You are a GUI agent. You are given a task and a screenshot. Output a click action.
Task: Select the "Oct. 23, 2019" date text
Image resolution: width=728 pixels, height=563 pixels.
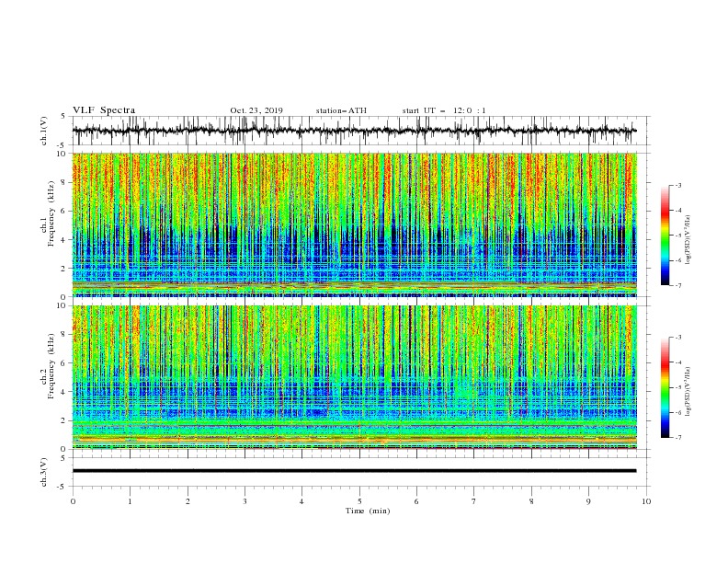pyautogui.click(x=256, y=110)
